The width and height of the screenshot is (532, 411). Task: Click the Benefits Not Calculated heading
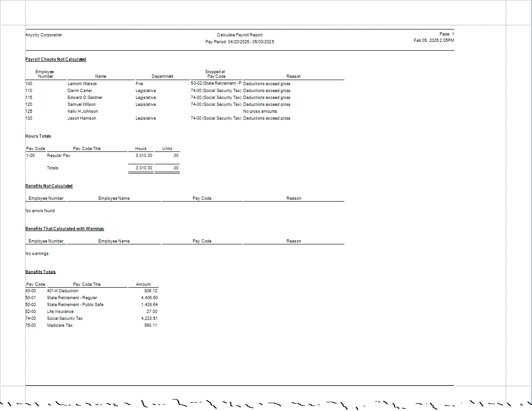49,186
